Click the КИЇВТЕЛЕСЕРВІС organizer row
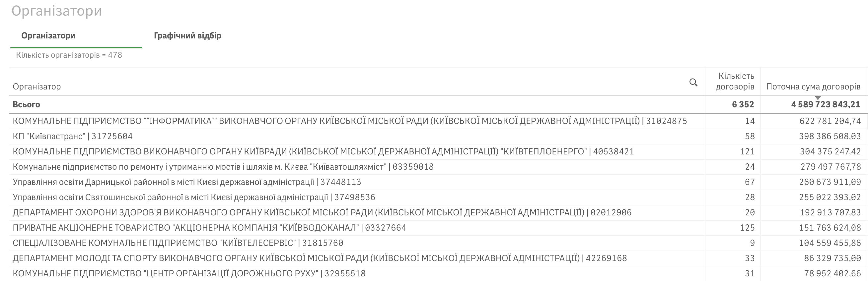This screenshot has height=281, width=868. 178,243
